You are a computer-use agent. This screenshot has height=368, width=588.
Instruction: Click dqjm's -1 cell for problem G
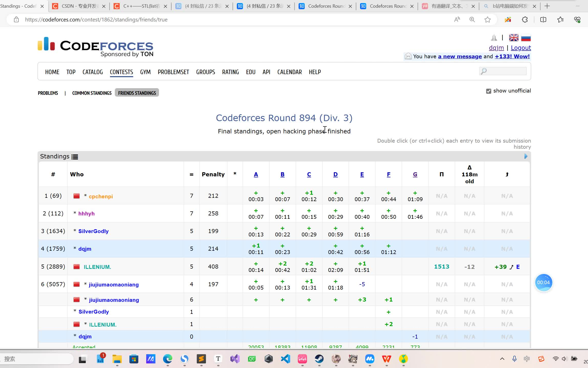(x=415, y=337)
